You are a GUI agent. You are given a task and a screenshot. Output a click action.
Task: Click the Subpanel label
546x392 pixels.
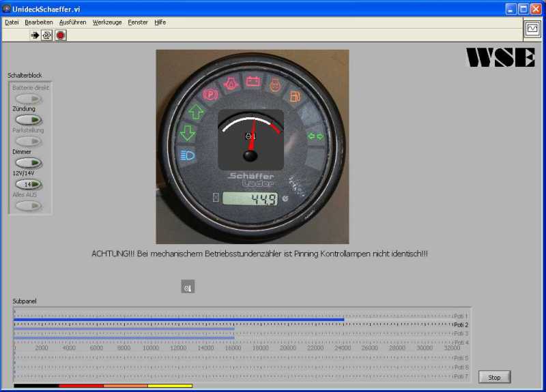tap(25, 301)
